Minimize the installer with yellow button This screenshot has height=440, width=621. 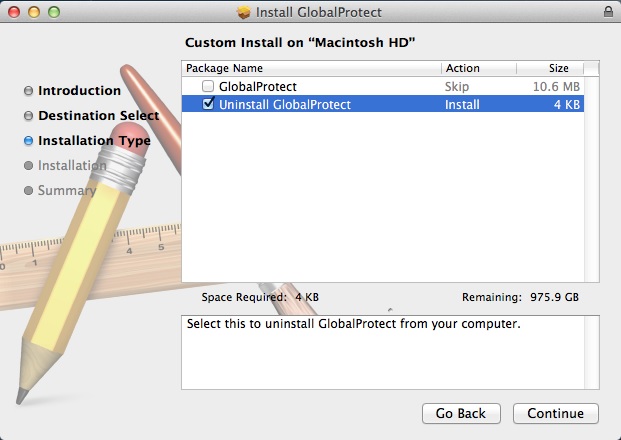(34, 12)
